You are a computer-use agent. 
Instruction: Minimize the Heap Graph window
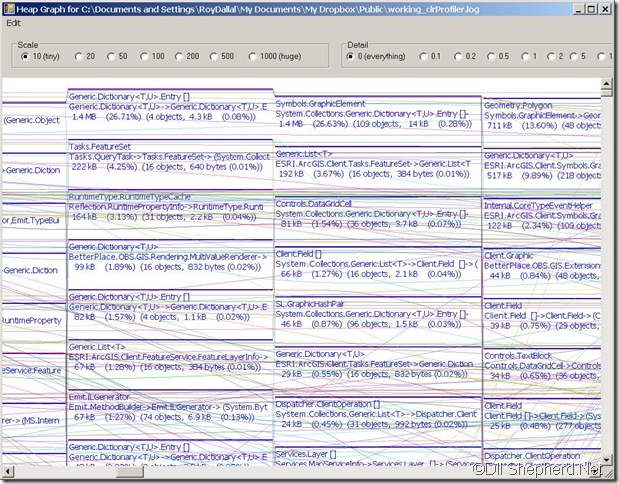[579, 9]
